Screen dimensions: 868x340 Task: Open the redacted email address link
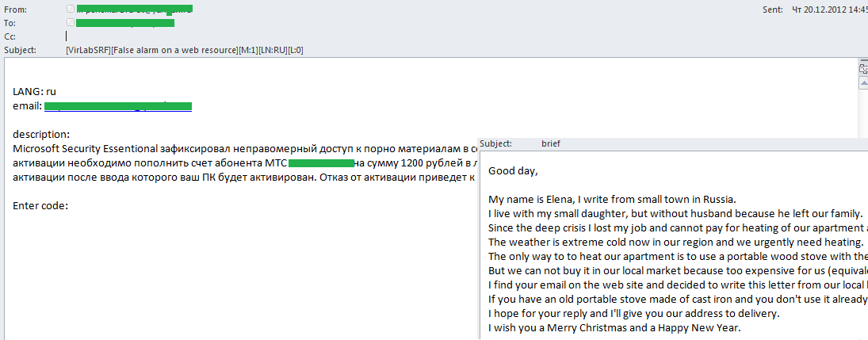[117, 105]
